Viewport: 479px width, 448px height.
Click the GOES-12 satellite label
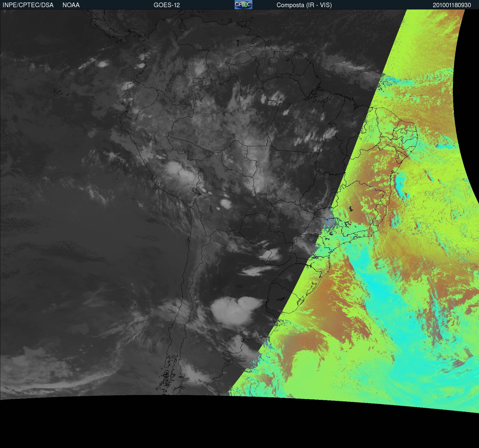(x=167, y=5)
